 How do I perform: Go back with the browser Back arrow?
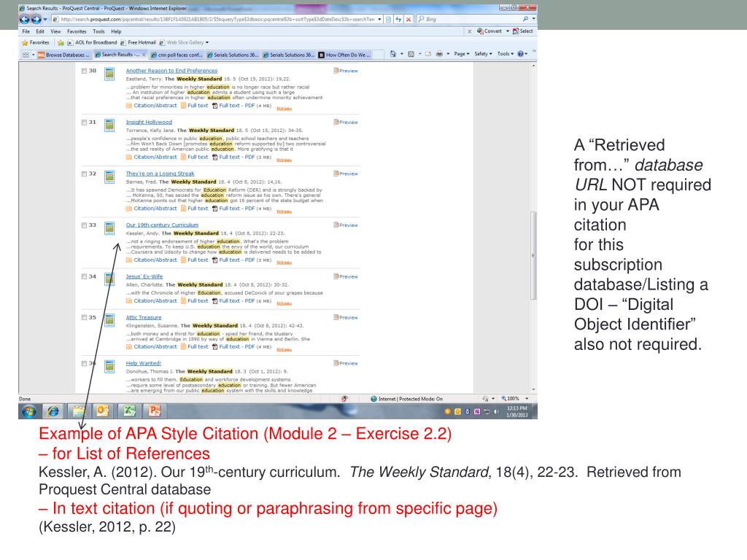[24, 19]
